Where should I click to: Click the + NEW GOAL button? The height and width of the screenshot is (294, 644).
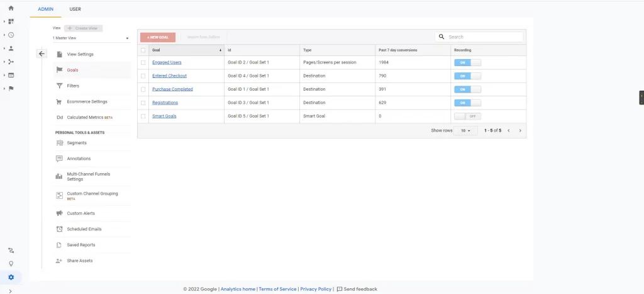(x=157, y=37)
